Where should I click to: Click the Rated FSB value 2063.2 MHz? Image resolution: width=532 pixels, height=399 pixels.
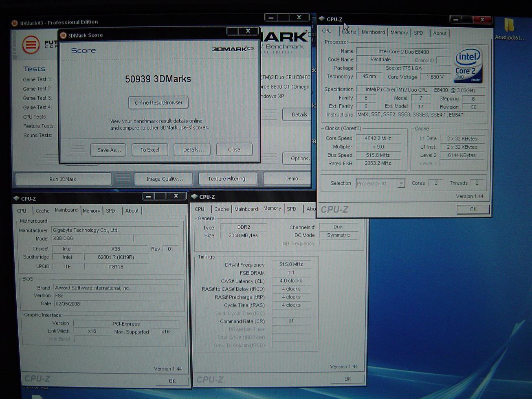379,163
